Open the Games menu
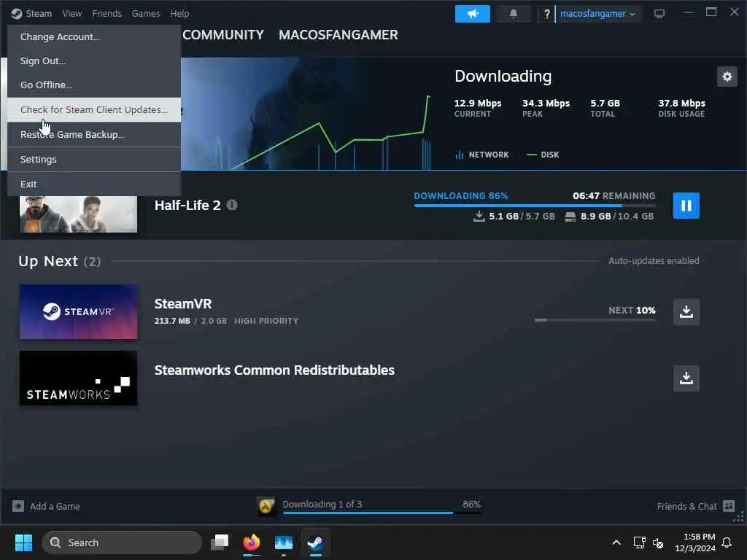Image resolution: width=747 pixels, height=560 pixels. [146, 14]
